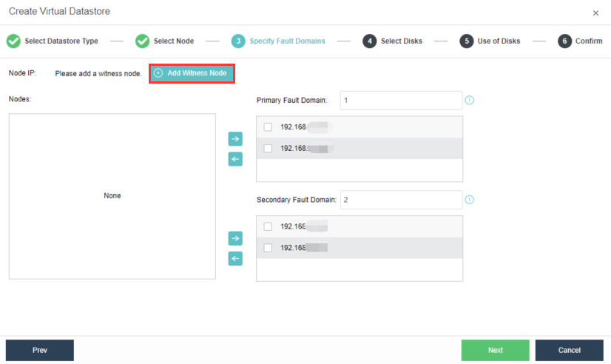
Task: Click the Select Node step checkmark icon
Action: pos(142,41)
